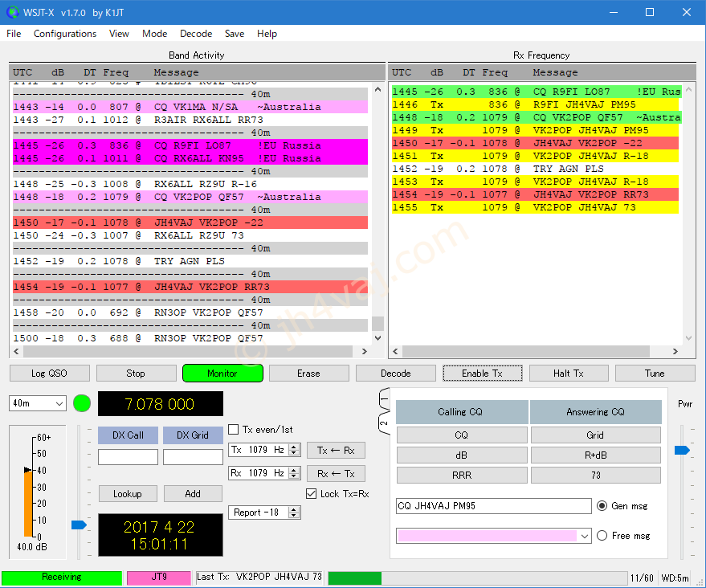Click the JT9 mode indicator in status bar
Screen dimensions: 706x588
click(159, 578)
